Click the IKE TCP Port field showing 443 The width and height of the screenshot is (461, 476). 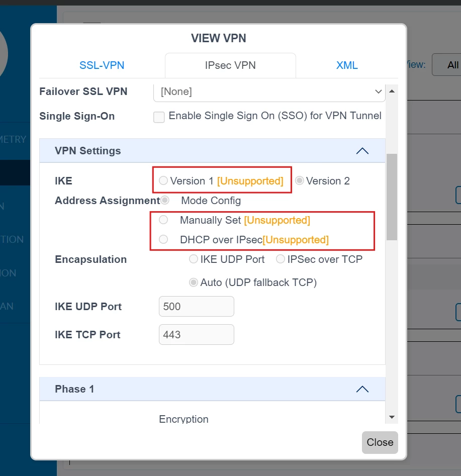[197, 335]
